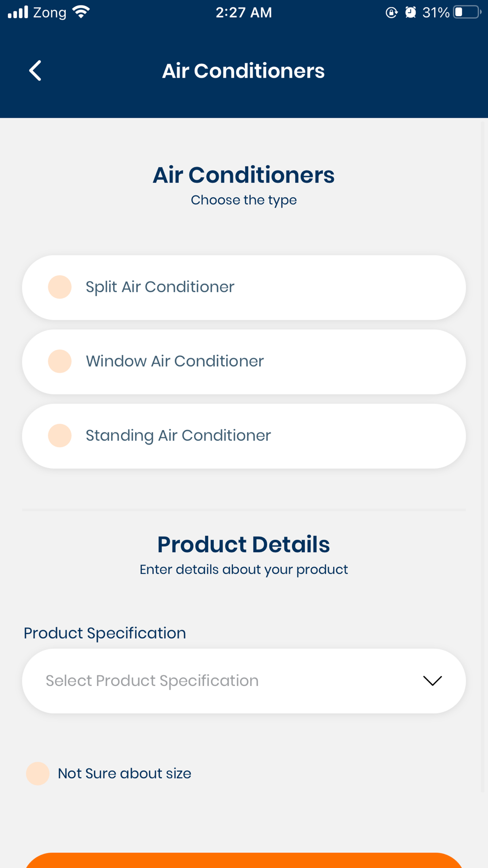Screen dimensions: 488x868
Task: Tap the alarm clock status icon
Action: click(x=410, y=12)
